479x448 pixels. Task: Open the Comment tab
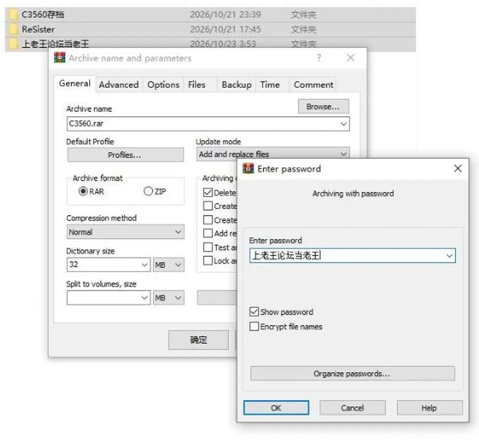(313, 85)
